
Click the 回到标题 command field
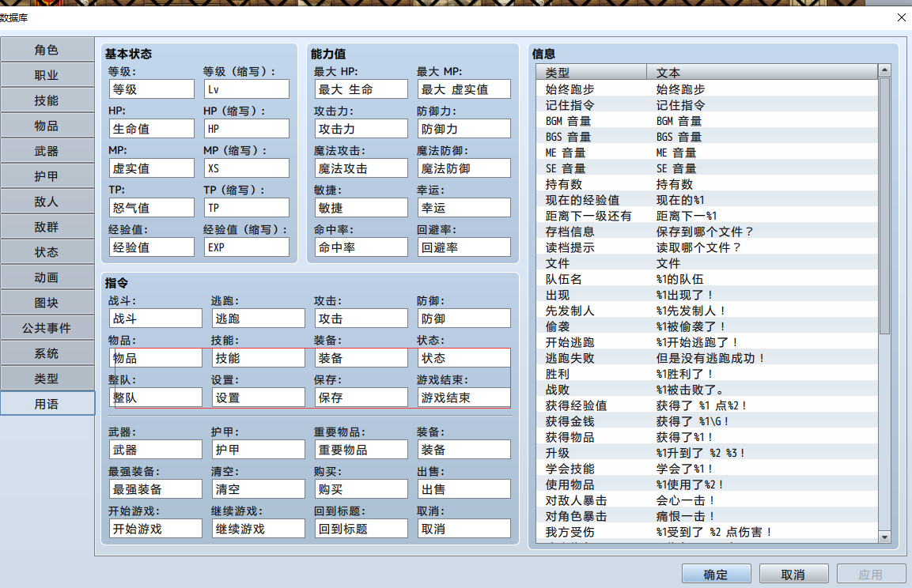click(x=361, y=529)
